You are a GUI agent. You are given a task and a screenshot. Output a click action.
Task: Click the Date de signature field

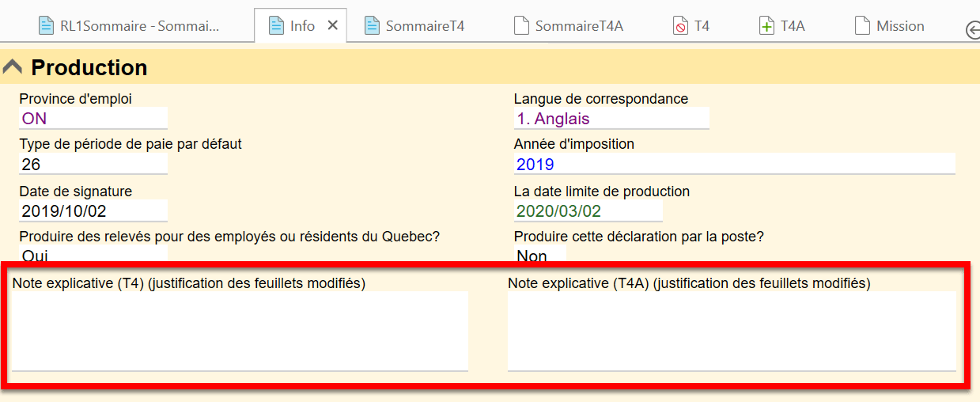pos(93,210)
